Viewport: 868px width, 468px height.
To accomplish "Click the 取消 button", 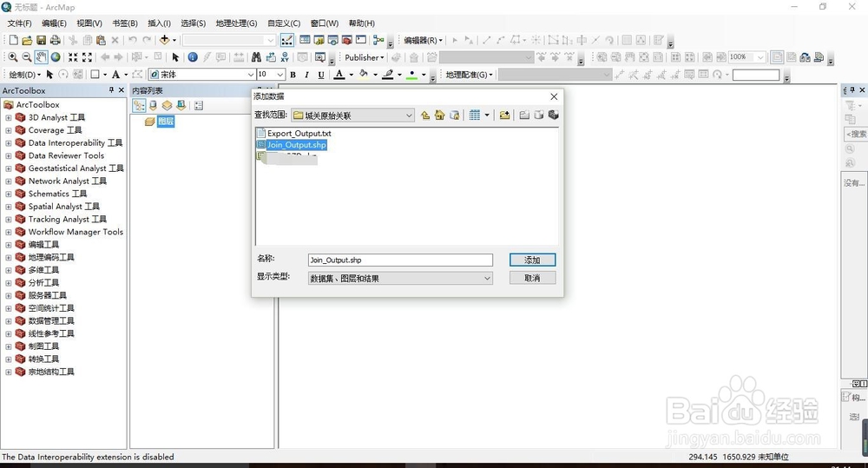I will click(533, 278).
